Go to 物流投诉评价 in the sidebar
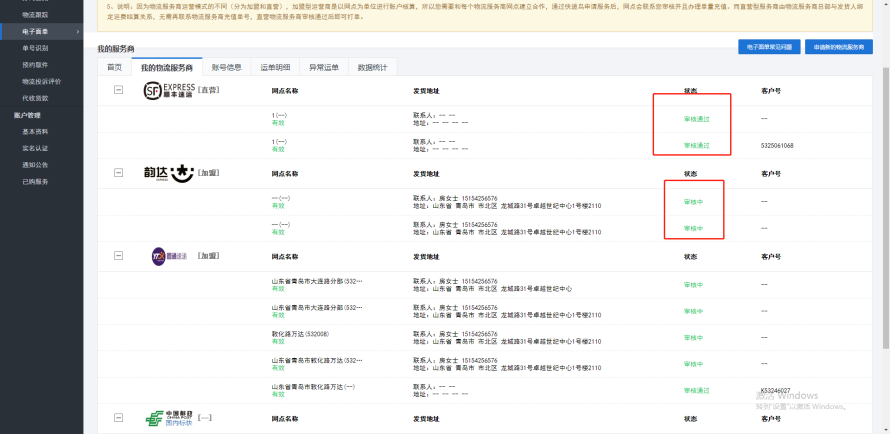 [x=41, y=81]
